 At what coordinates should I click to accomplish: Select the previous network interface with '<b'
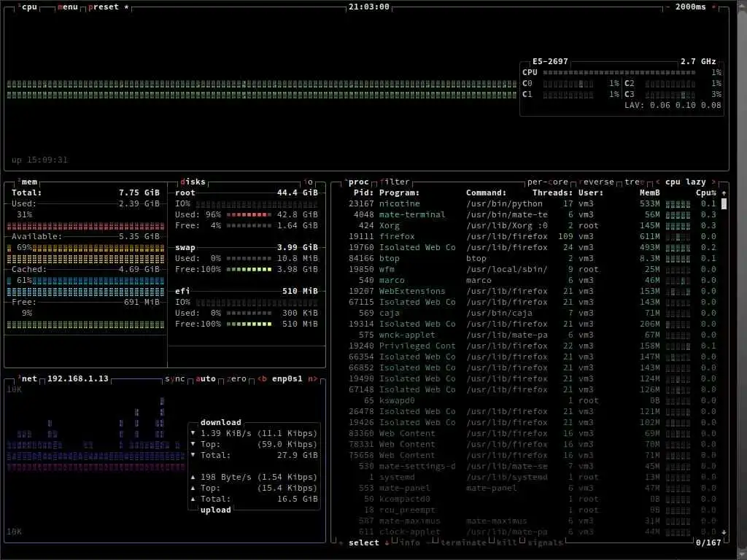point(262,379)
